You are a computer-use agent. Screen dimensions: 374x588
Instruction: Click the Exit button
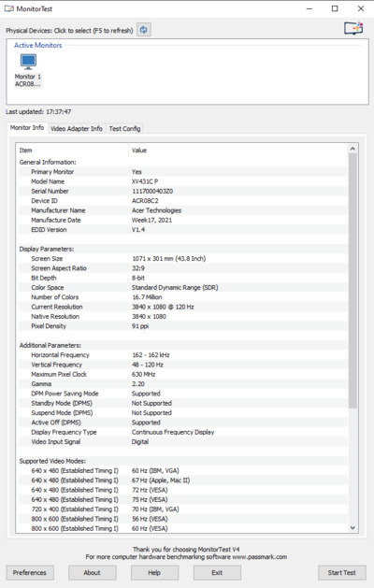coord(217,573)
